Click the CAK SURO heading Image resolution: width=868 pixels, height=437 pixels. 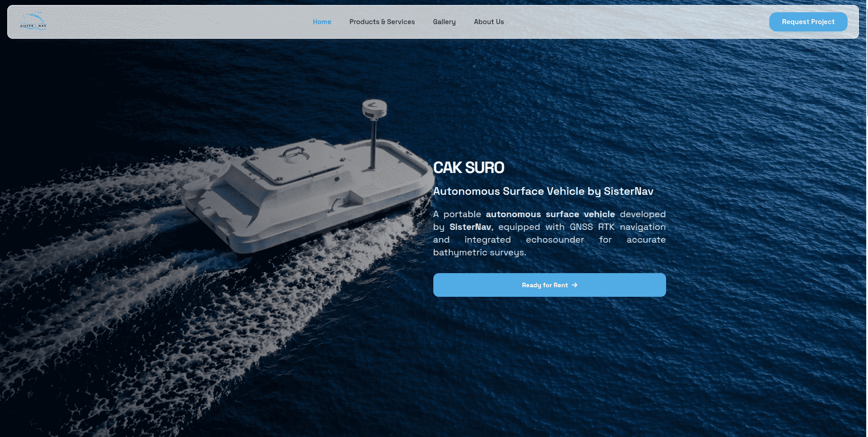point(468,168)
